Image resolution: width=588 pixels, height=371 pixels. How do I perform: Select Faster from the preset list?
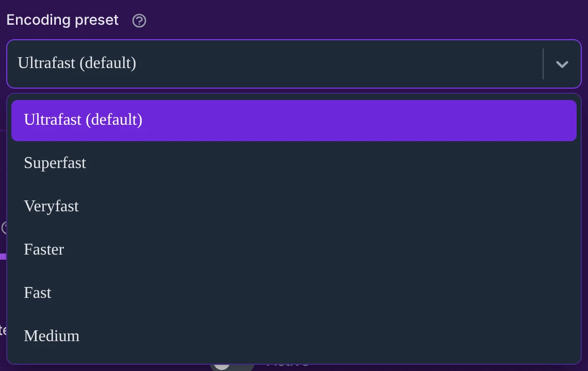point(293,249)
